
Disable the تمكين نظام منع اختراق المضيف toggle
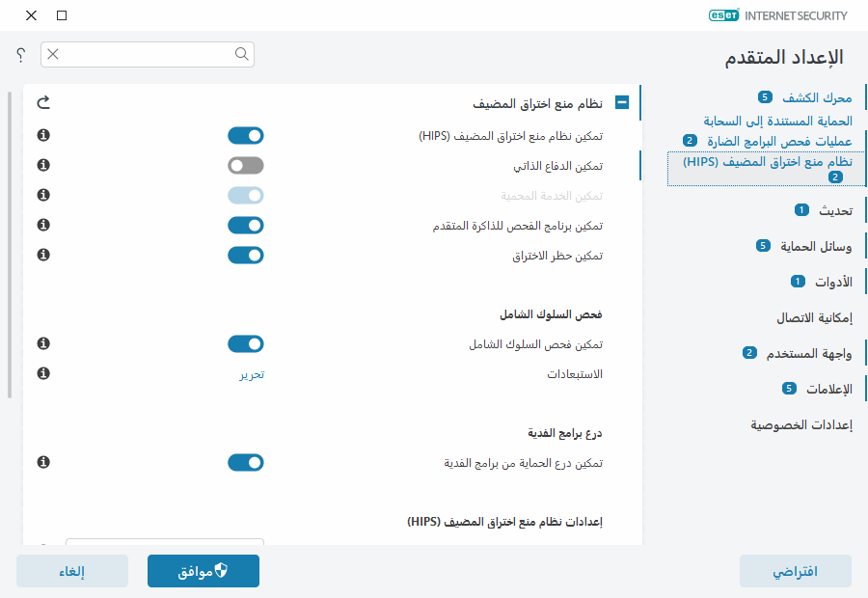[x=245, y=135]
